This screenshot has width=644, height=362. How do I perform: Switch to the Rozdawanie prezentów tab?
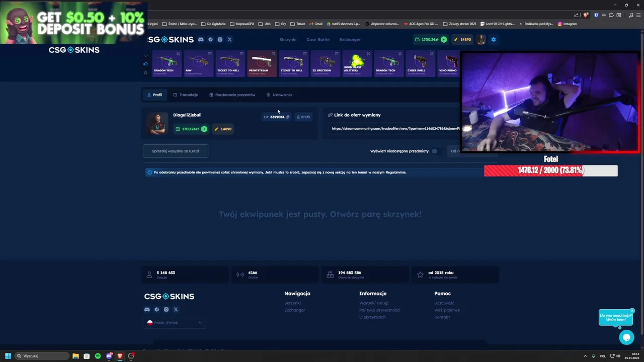click(232, 95)
